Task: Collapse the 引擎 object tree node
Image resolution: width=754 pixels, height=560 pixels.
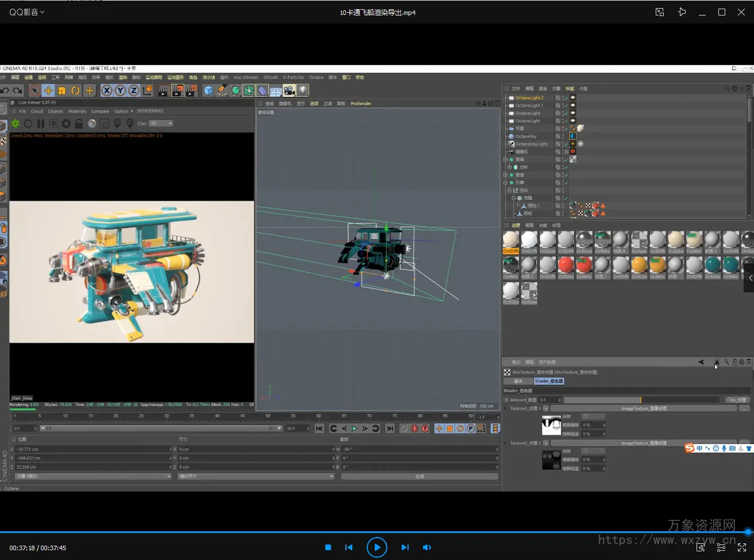Action: 506,183
